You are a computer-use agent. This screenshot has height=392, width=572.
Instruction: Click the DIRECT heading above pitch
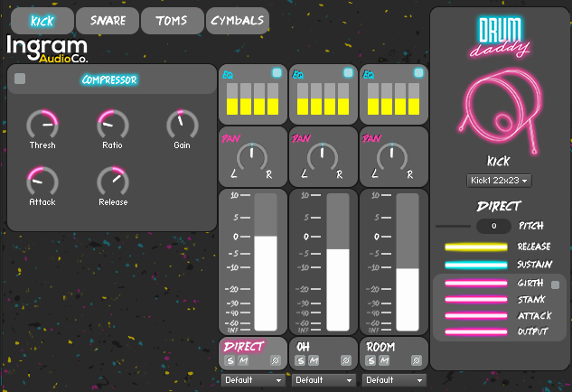(x=499, y=207)
